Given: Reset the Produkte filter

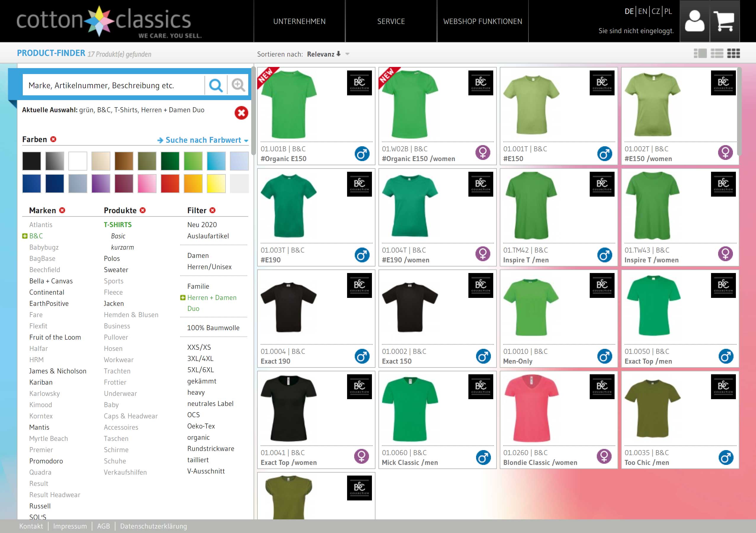Looking at the screenshot, I should pyautogui.click(x=143, y=210).
